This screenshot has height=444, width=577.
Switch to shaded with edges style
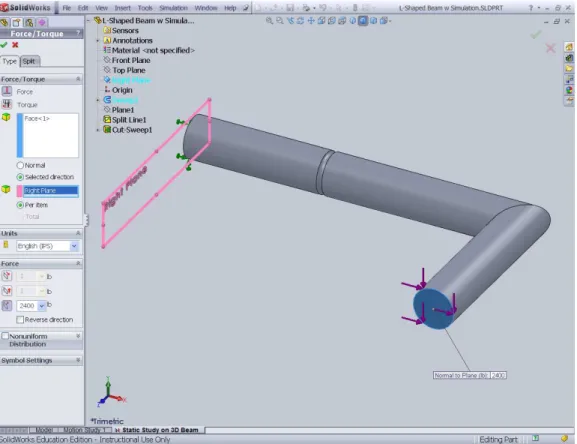coord(353,21)
